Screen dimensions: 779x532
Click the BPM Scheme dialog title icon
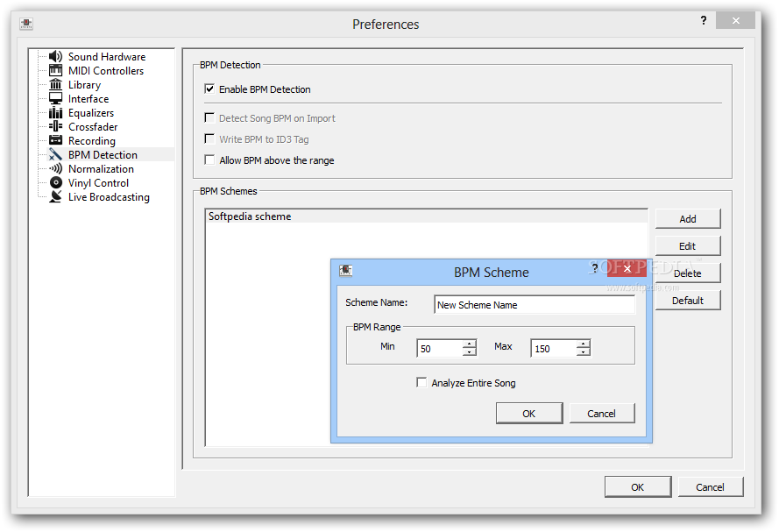tap(346, 271)
